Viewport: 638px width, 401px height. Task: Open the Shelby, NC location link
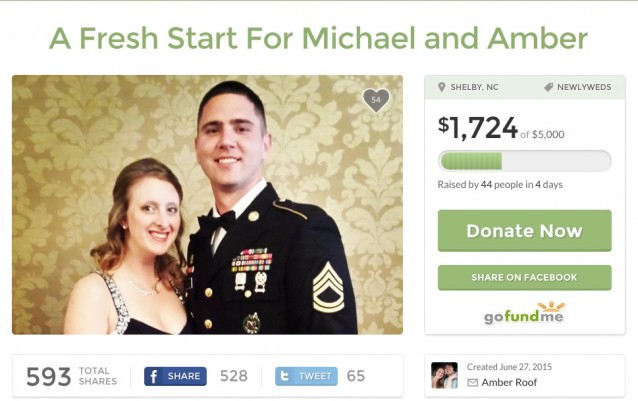[474, 87]
